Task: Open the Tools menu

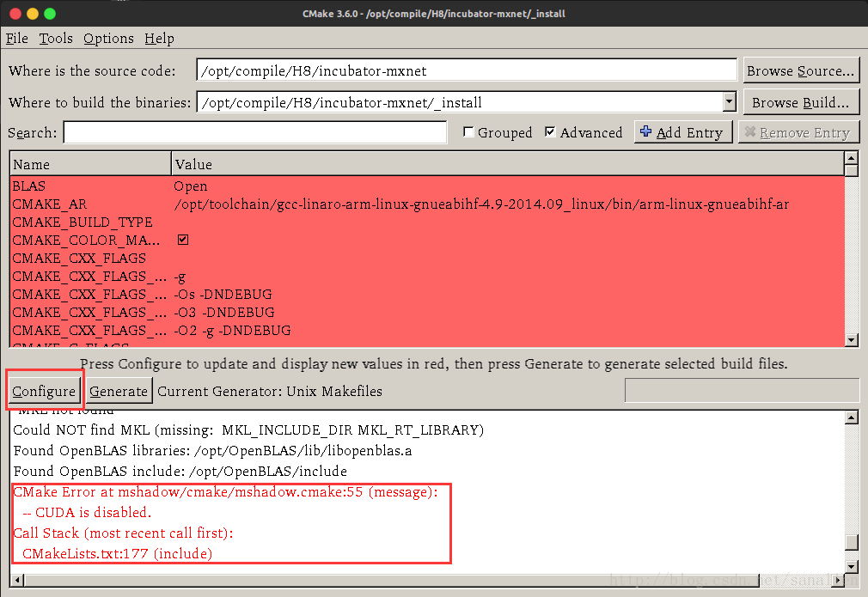Action: [x=55, y=38]
